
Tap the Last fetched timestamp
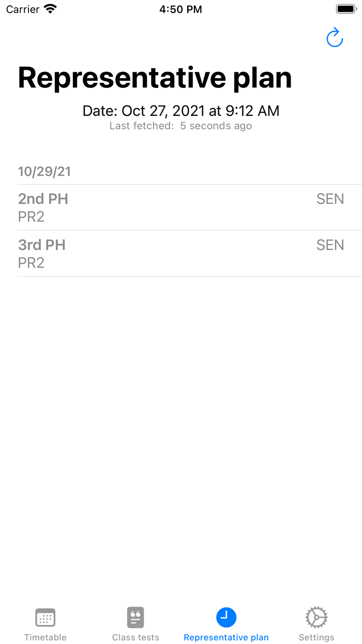(181, 126)
